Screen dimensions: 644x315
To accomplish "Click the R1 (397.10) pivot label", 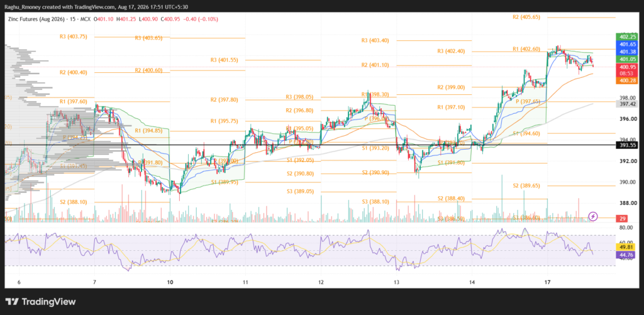I will coord(450,107).
